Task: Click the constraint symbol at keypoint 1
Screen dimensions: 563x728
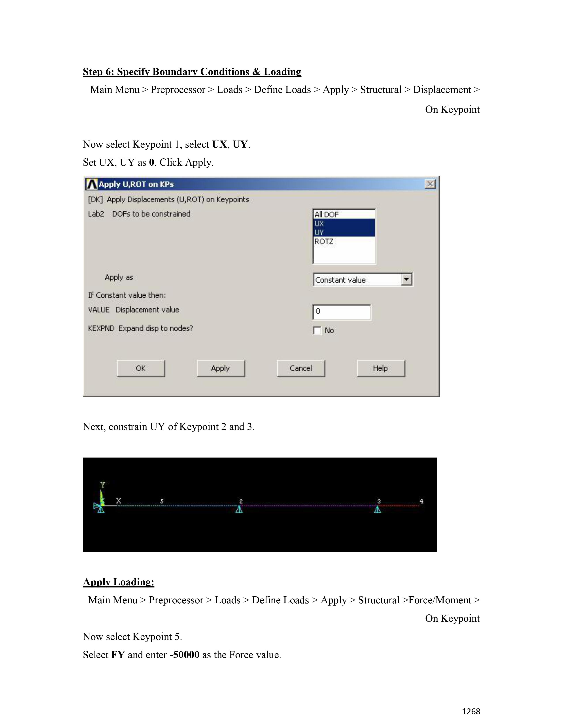Action: tap(100, 508)
